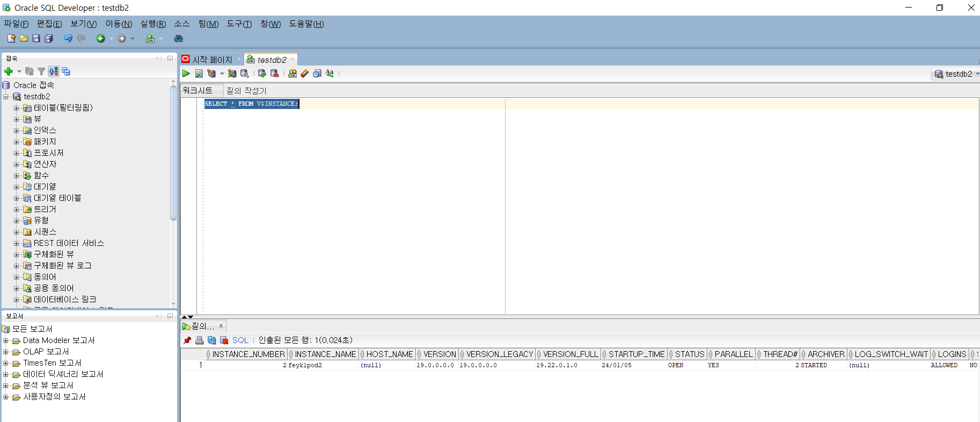Open the 편집(E) menu
Screen dimensions: 980x422
[49, 24]
